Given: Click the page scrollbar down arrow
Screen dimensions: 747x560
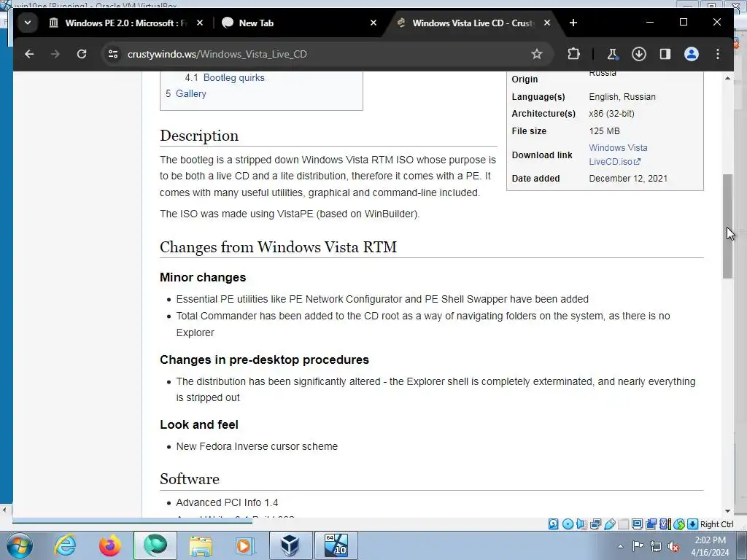Looking at the screenshot, I should [x=727, y=511].
